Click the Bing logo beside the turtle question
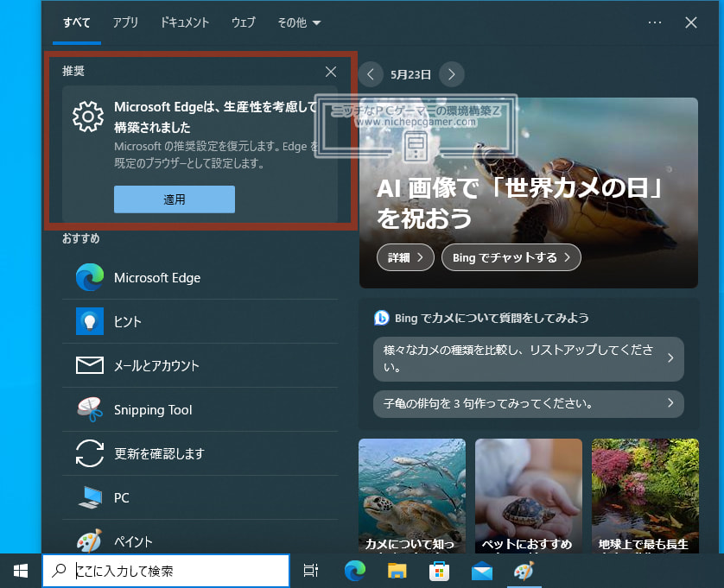Screen dimensions: 724x588 coord(381,318)
